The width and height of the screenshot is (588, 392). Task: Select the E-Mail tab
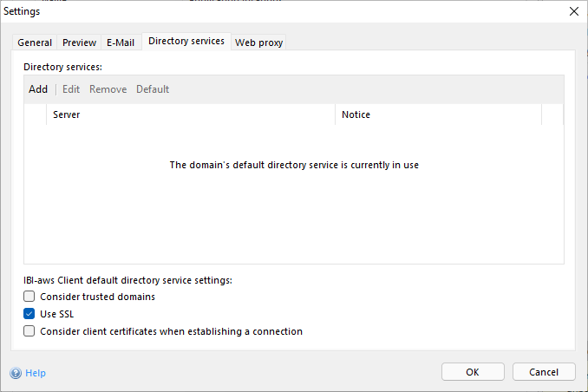pos(120,42)
